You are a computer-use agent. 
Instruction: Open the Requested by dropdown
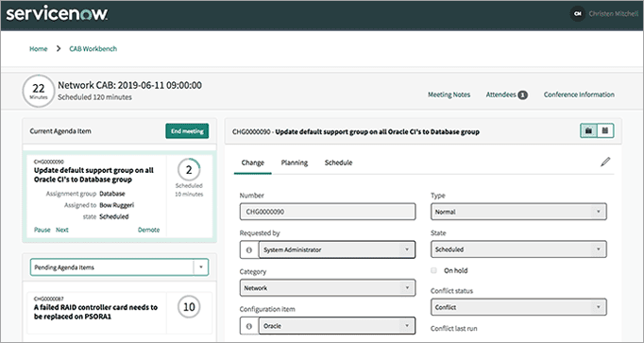(337, 249)
